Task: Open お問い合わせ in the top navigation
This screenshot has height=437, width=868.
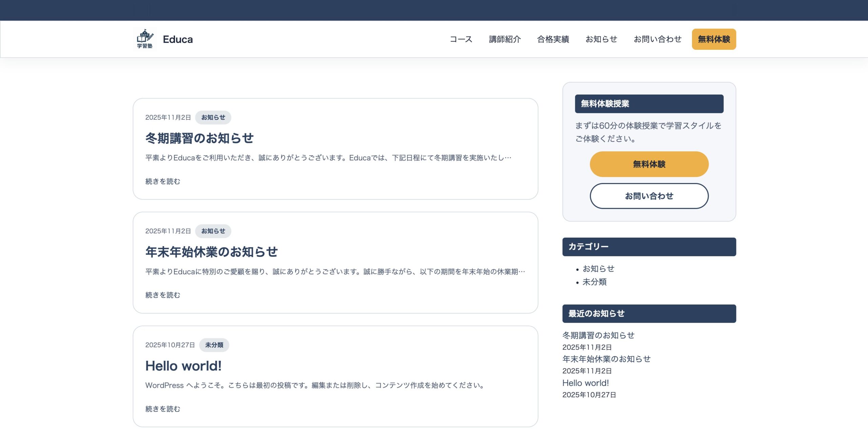Action: coord(657,39)
